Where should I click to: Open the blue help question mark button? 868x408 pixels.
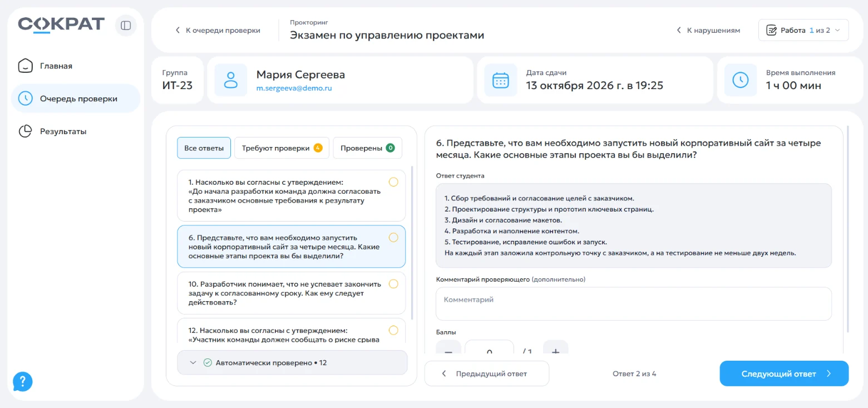[x=23, y=381]
